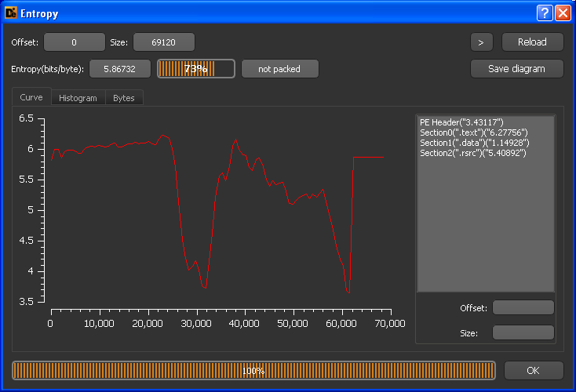Viewport: 576px width, 392px height.
Task: Click the entropy value 5.86732 field
Action: pos(120,69)
